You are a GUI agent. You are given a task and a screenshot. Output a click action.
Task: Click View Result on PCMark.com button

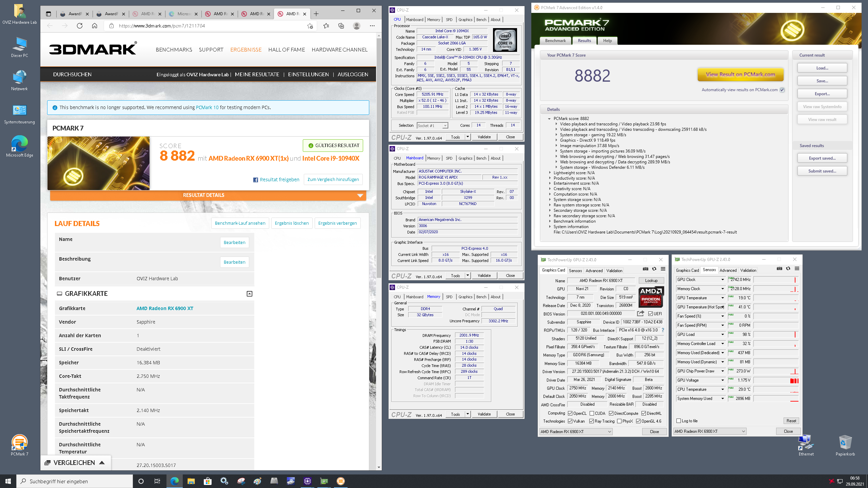coord(740,75)
